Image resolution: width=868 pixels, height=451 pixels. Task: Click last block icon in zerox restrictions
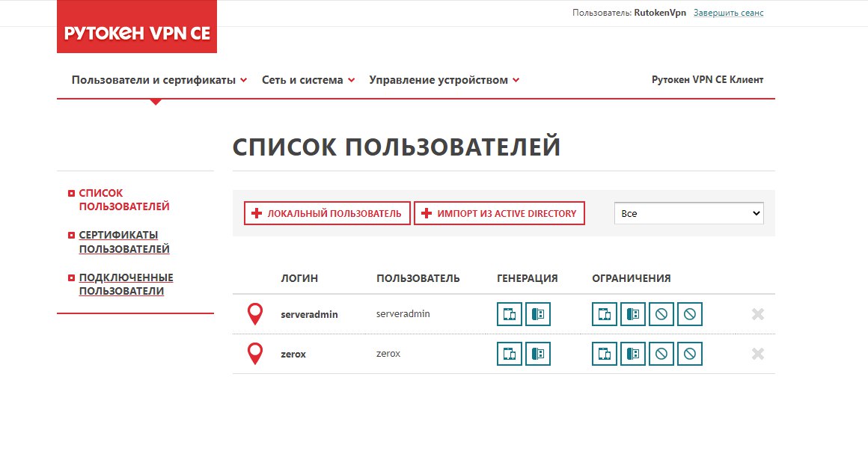(x=690, y=355)
